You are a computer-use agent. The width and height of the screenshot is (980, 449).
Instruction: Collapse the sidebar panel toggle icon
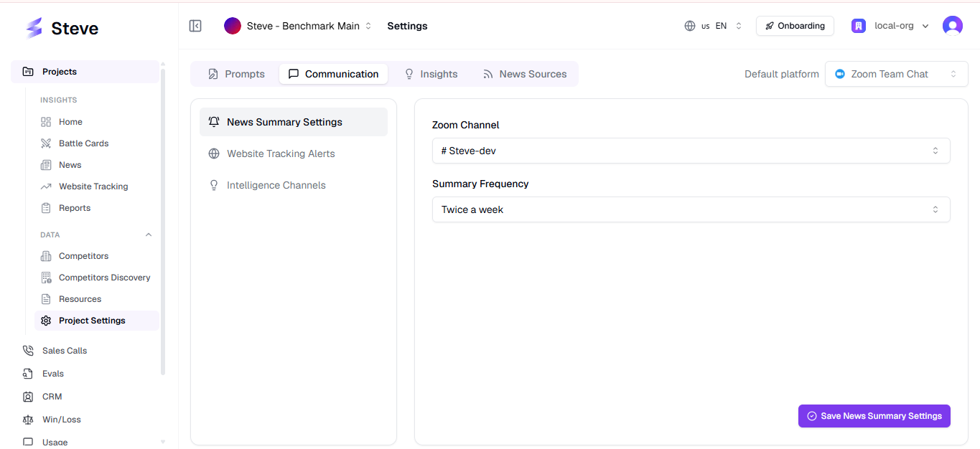click(195, 26)
